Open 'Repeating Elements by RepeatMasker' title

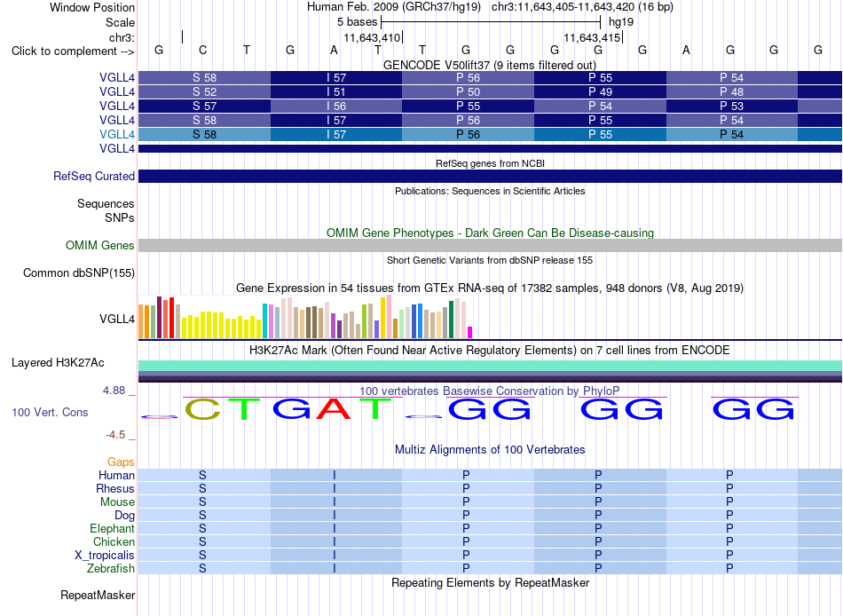pos(490,582)
